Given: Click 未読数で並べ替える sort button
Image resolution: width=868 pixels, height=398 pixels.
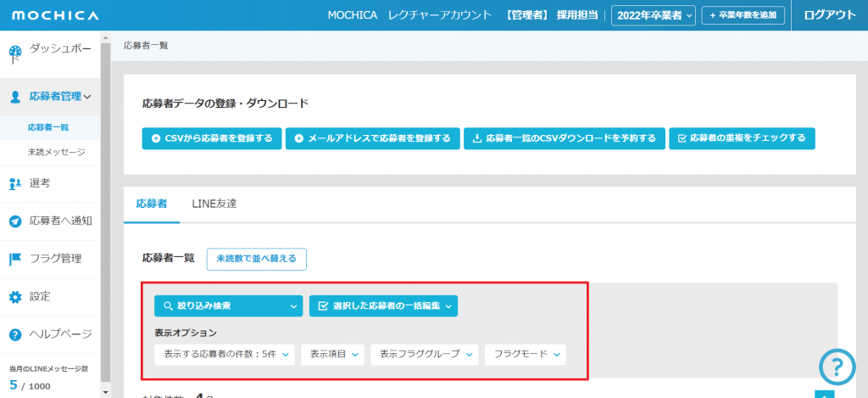Looking at the screenshot, I should point(256,259).
